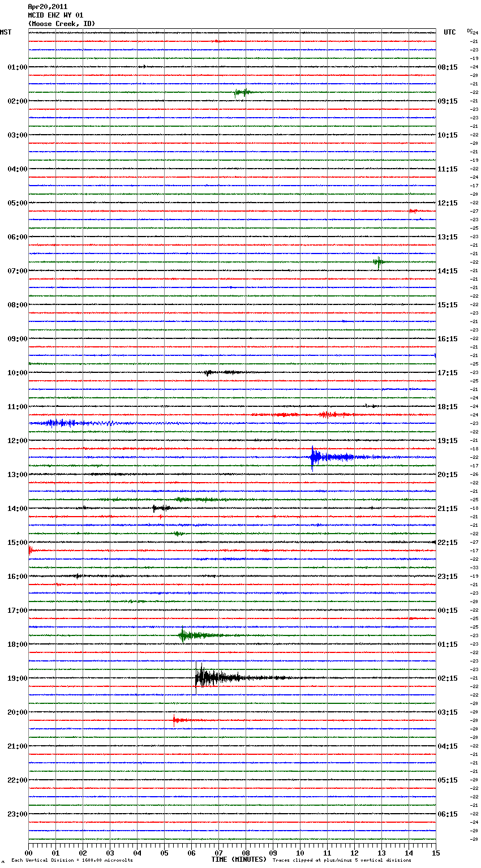Select the station code "MCID EHZ WY 01"
Viewport: 481px width, 868px height.
(x=55, y=15)
